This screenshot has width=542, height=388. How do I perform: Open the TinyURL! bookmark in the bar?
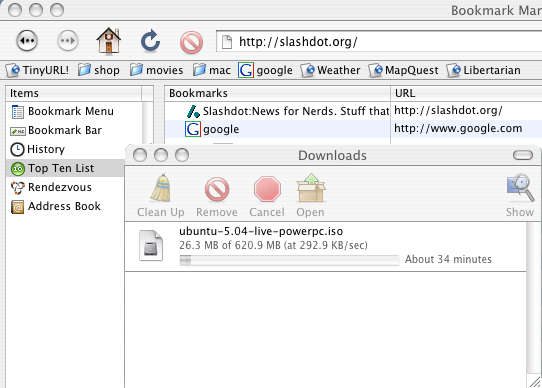pos(37,70)
